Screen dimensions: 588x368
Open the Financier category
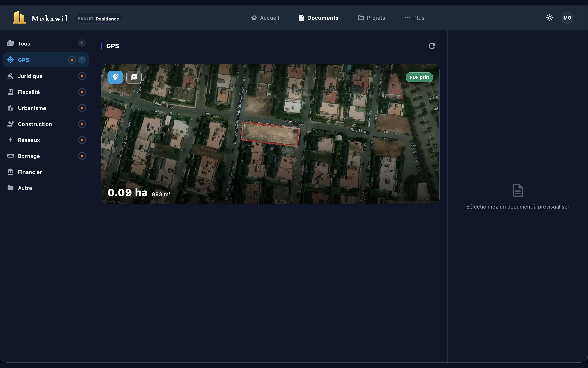coord(46,172)
